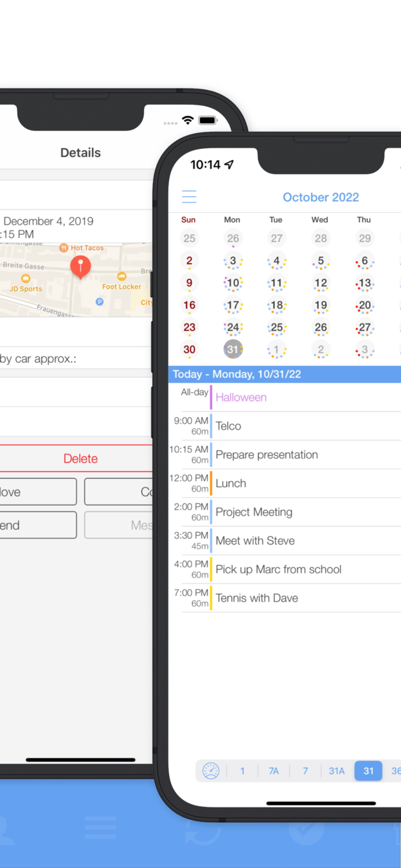Tap the Co... button beside Move in Details

pos(119,492)
